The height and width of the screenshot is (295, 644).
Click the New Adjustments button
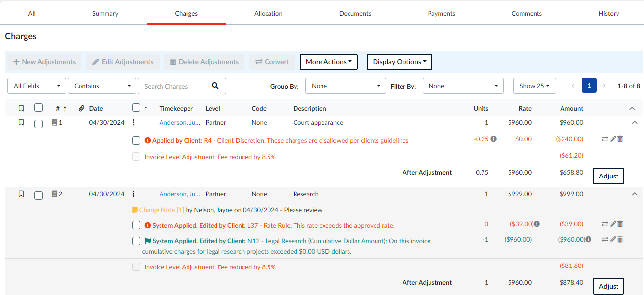click(44, 62)
